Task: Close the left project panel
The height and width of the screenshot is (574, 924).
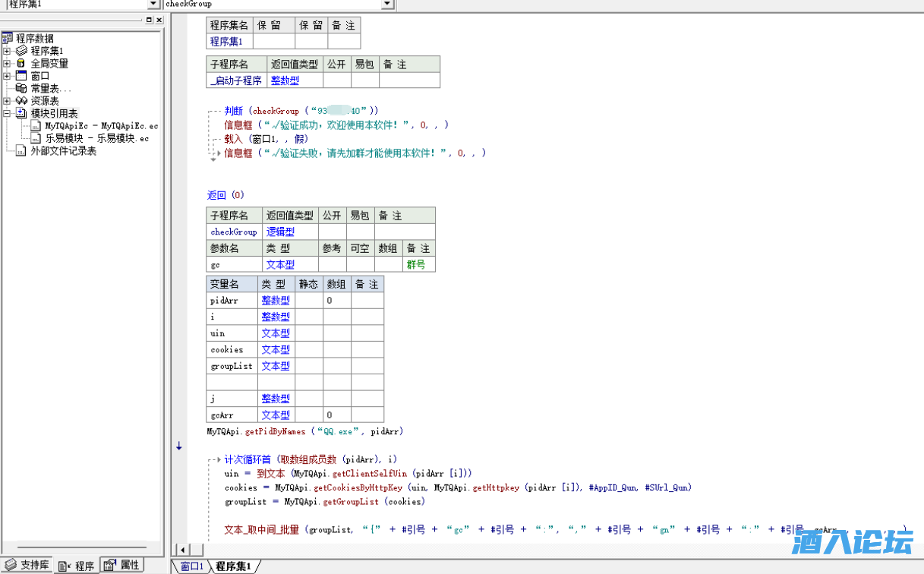Action: point(159,20)
